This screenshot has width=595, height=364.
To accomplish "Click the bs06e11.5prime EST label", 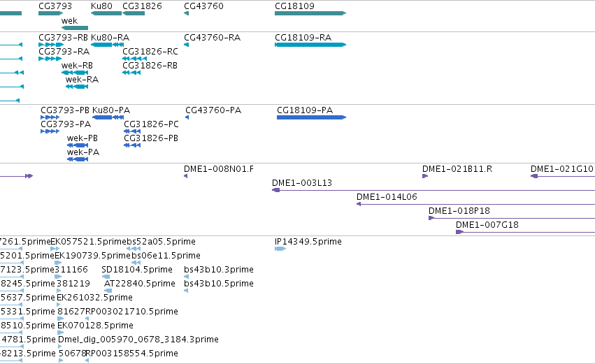I will (x=166, y=256).
